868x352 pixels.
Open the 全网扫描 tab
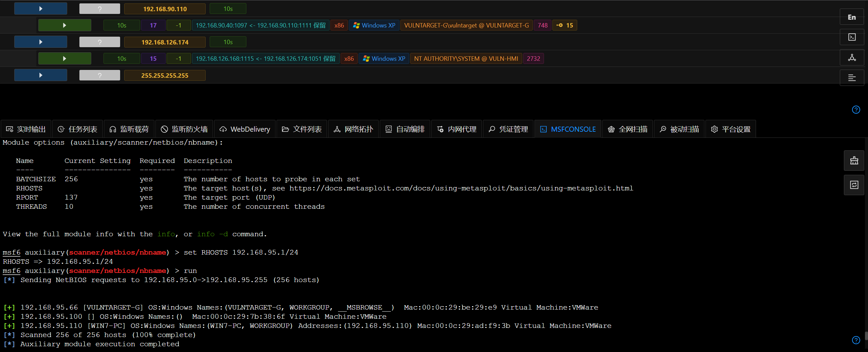coord(628,129)
